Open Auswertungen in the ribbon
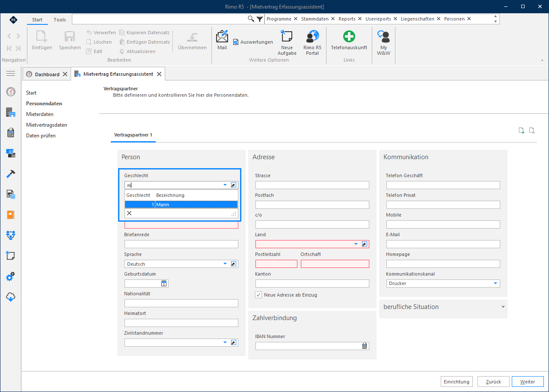Screen dimensions: 549x392 pos(253,42)
